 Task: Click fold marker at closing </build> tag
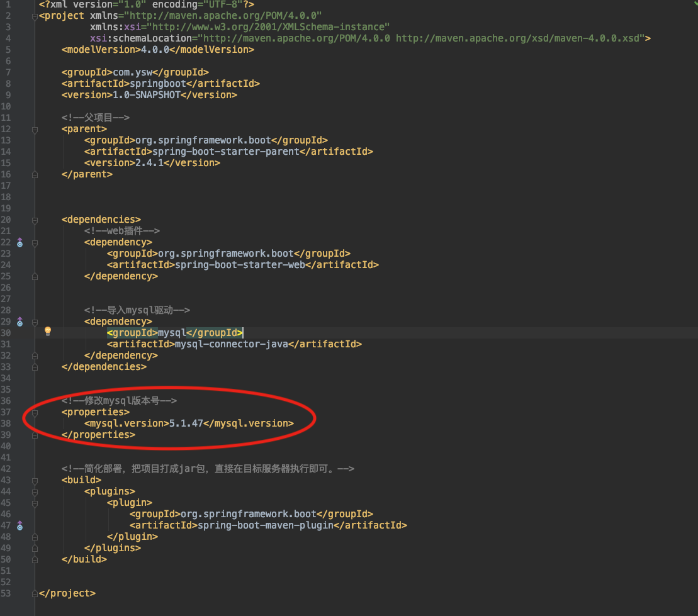tap(35, 560)
